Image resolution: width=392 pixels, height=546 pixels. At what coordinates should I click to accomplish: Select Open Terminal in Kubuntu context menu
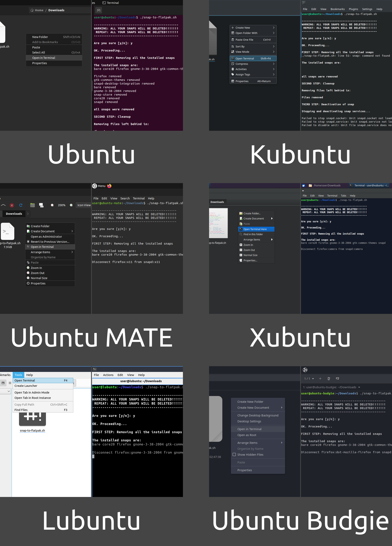[253, 58]
